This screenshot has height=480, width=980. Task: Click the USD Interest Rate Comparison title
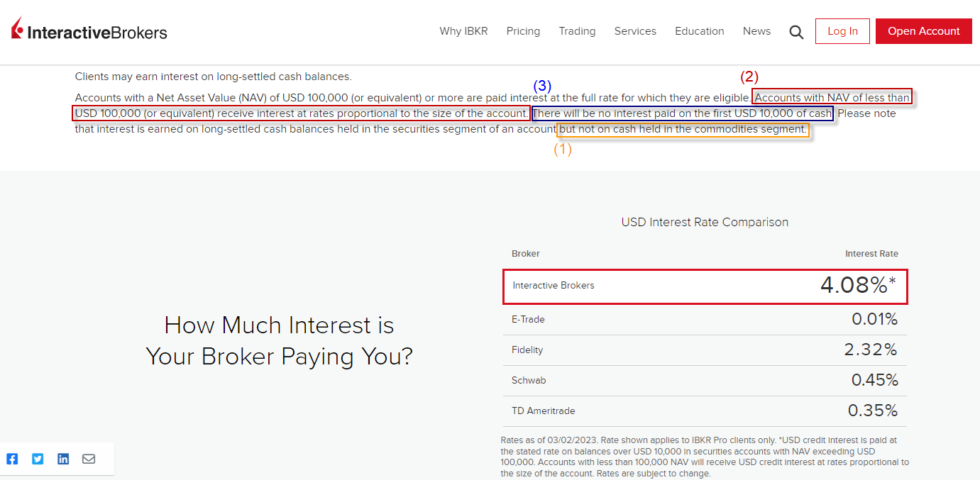click(705, 223)
